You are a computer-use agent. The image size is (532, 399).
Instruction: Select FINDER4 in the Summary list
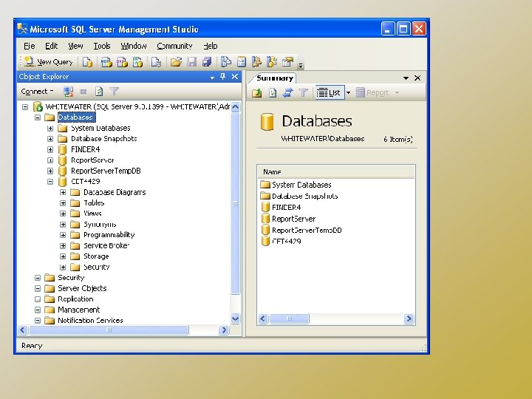pos(287,208)
